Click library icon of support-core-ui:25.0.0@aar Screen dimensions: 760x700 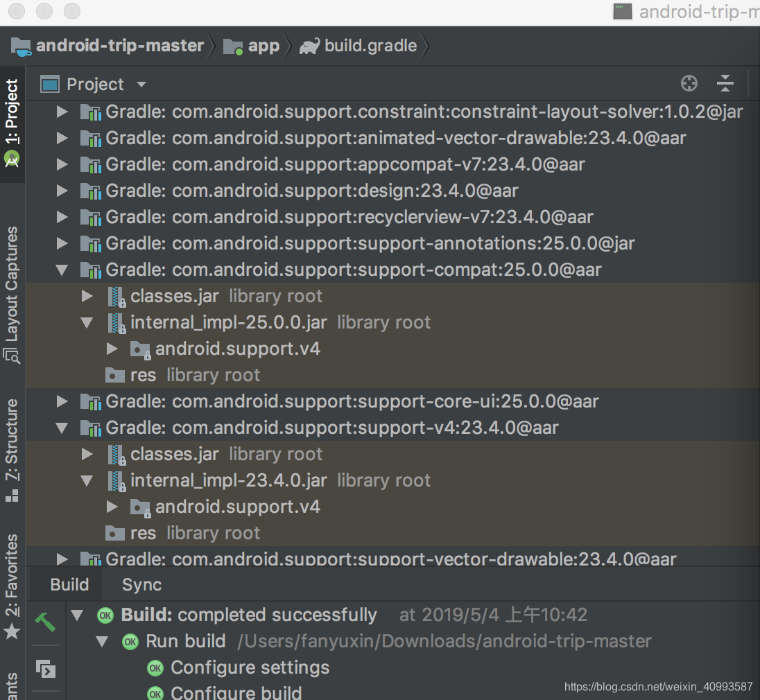tap(91, 401)
